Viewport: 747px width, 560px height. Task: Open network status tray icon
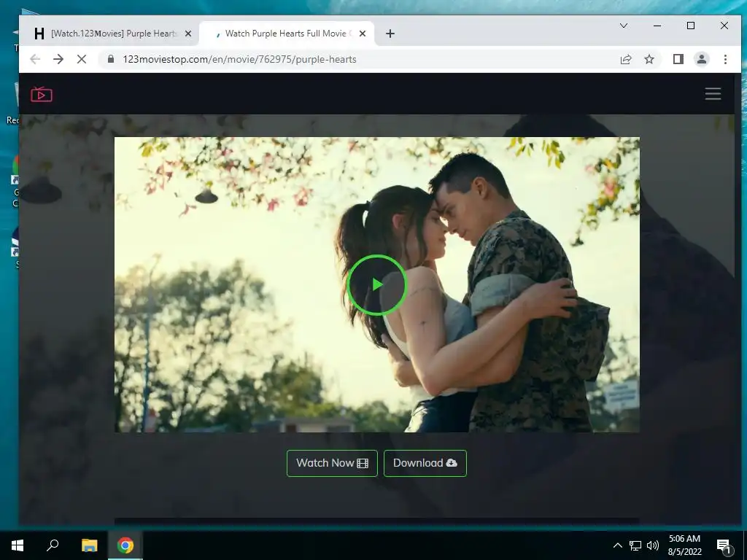[635, 545]
